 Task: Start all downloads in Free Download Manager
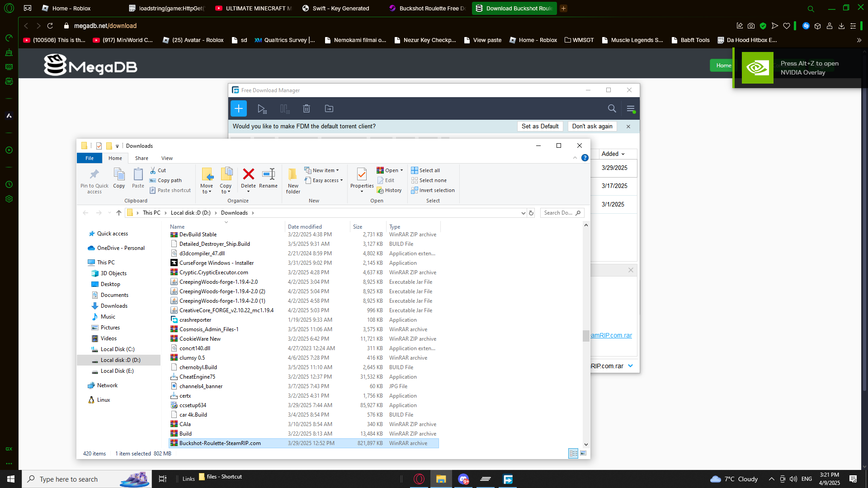[262, 108]
